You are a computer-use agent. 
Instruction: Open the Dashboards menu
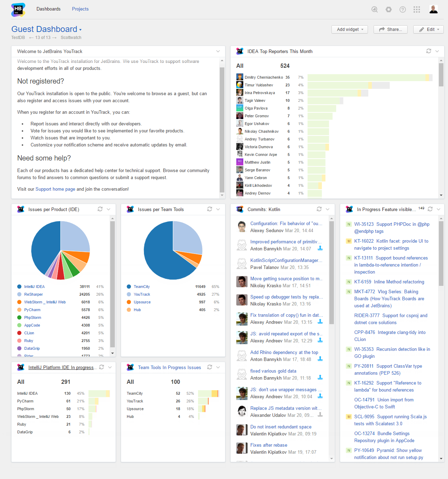coord(48,9)
